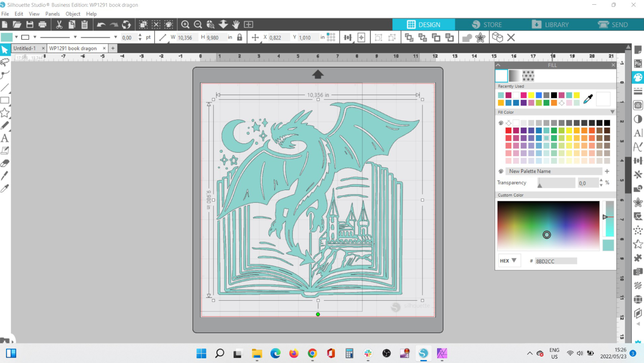Select the solid fill type
The height and width of the screenshot is (363, 644).
coord(501,76)
